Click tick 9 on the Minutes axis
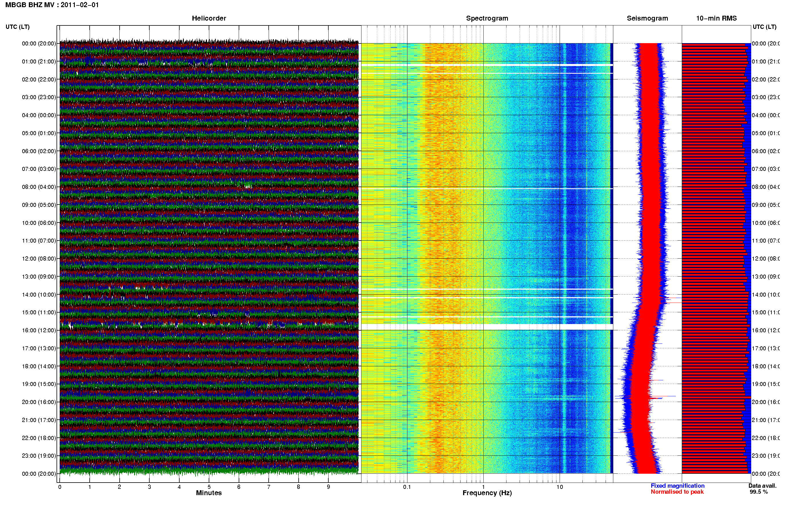 328,487
